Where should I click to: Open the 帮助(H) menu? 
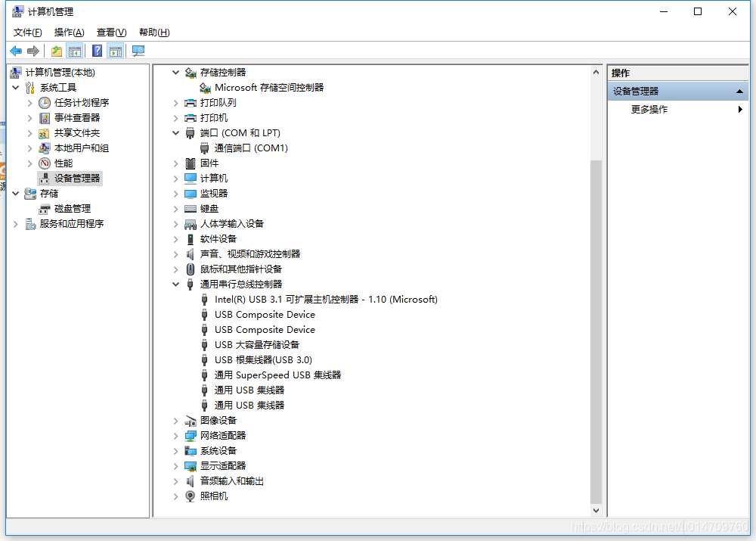click(x=154, y=33)
